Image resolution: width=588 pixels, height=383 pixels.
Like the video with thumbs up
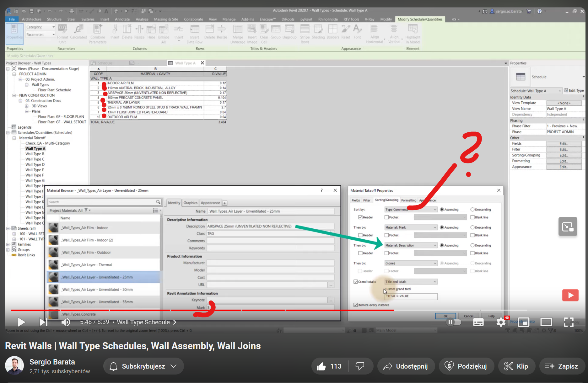[x=329, y=366]
